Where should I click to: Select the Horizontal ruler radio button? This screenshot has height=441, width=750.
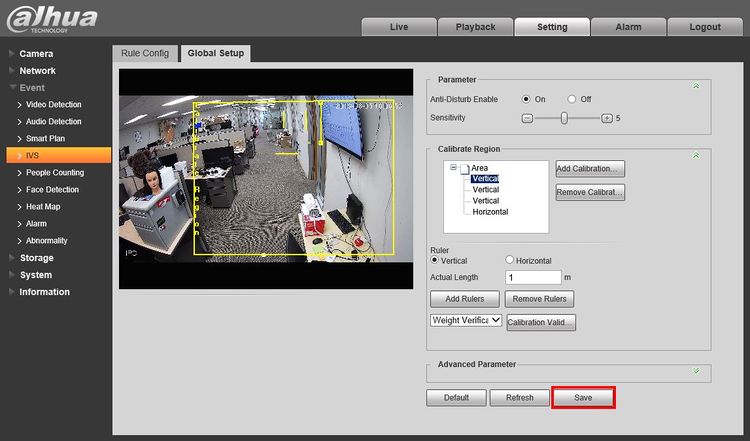coord(510,260)
